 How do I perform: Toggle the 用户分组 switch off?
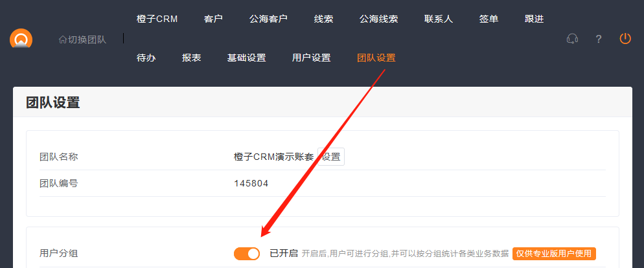point(247,254)
